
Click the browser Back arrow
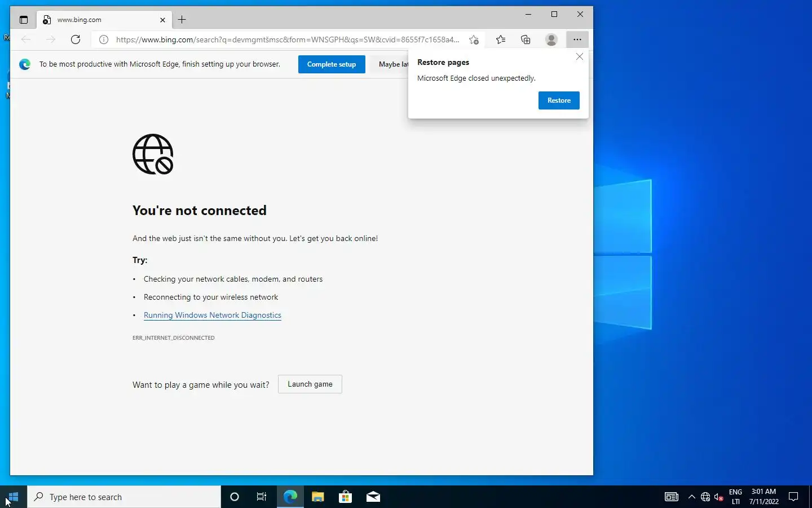pos(26,40)
